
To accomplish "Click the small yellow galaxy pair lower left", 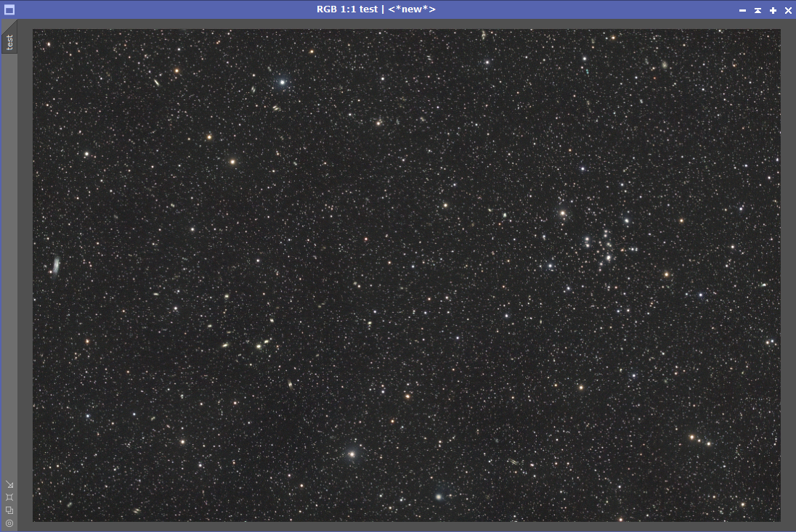I will click(x=262, y=345).
